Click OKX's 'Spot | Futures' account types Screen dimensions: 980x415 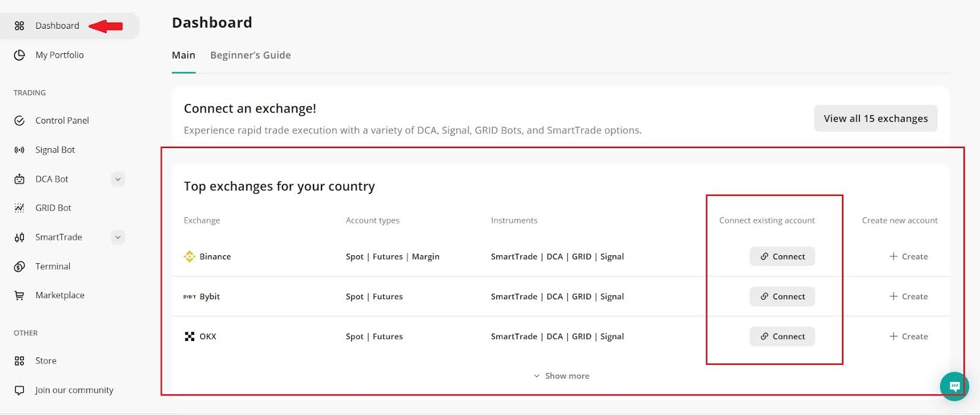(x=374, y=337)
